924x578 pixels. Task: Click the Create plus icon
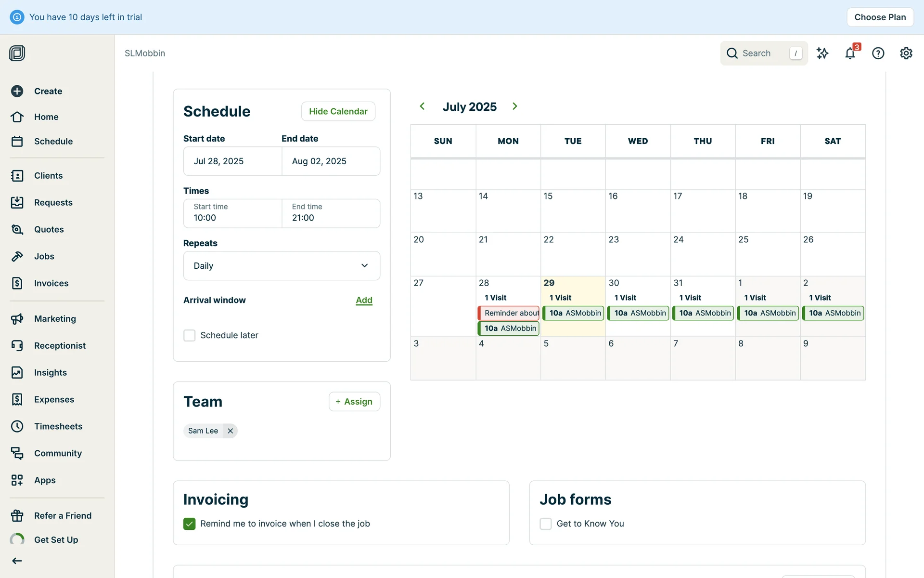(x=17, y=91)
